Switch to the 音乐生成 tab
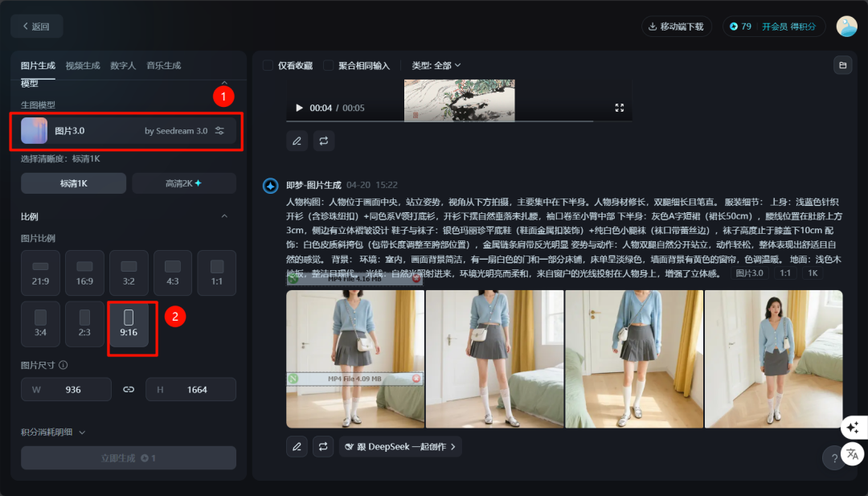 (x=164, y=64)
